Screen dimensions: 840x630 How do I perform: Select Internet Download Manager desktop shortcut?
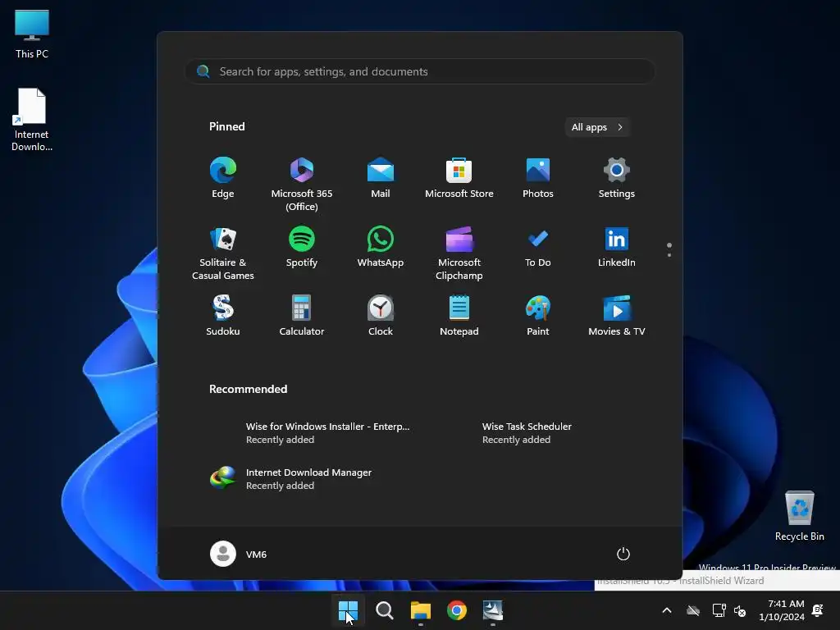[x=32, y=120]
